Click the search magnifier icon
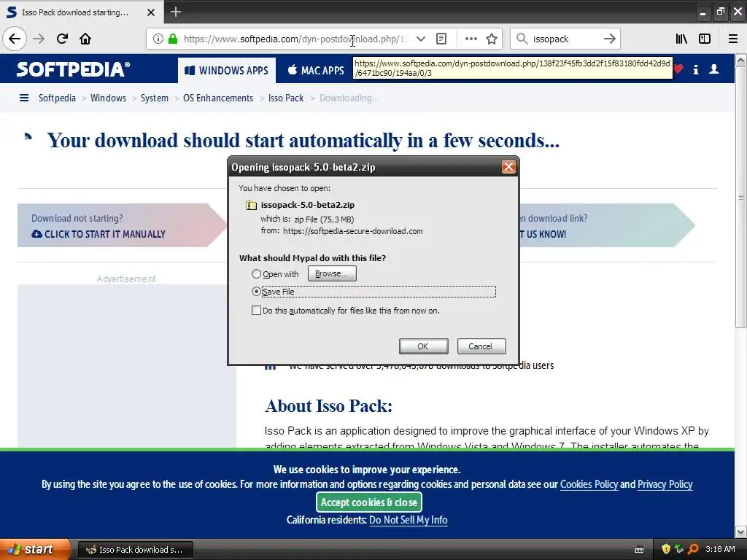747x560 pixels. coord(522,39)
